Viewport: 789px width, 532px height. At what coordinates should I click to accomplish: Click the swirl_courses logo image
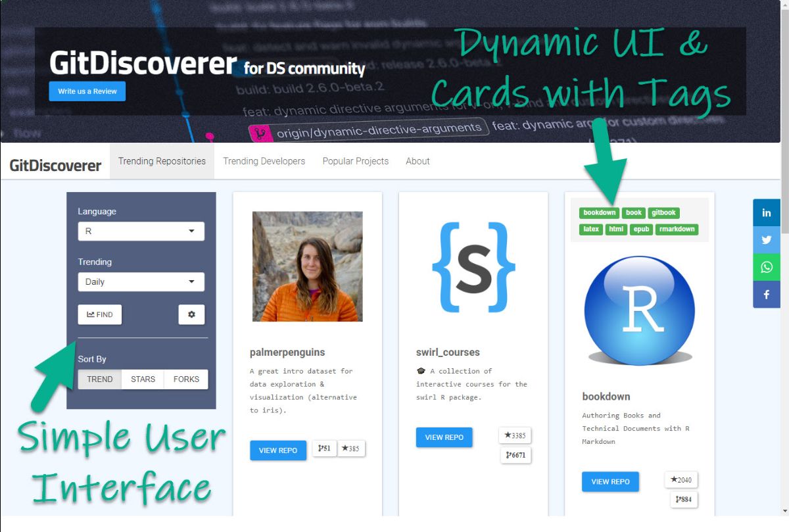(473, 266)
